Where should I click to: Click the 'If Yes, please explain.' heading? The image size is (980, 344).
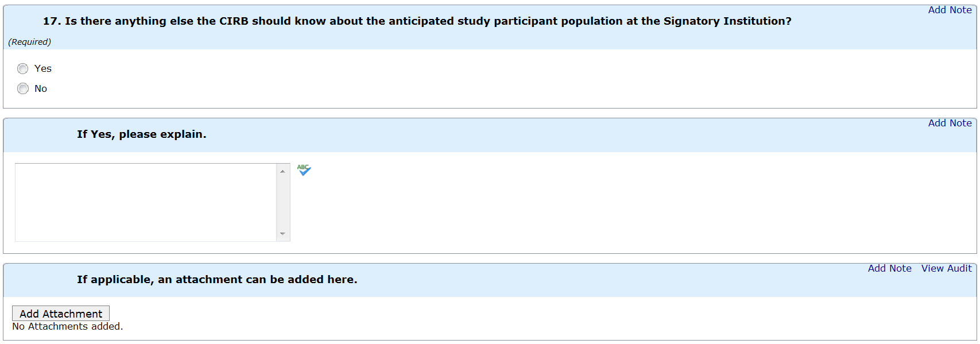pyautogui.click(x=141, y=134)
